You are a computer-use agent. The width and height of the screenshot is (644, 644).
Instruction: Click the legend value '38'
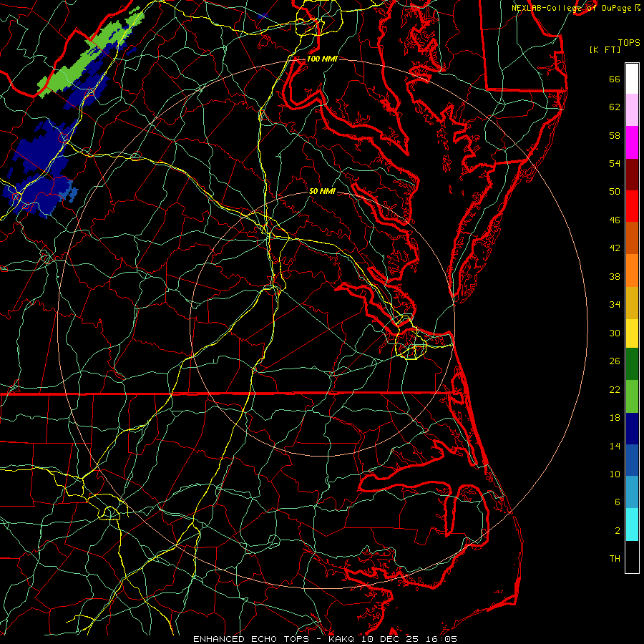tap(615, 276)
